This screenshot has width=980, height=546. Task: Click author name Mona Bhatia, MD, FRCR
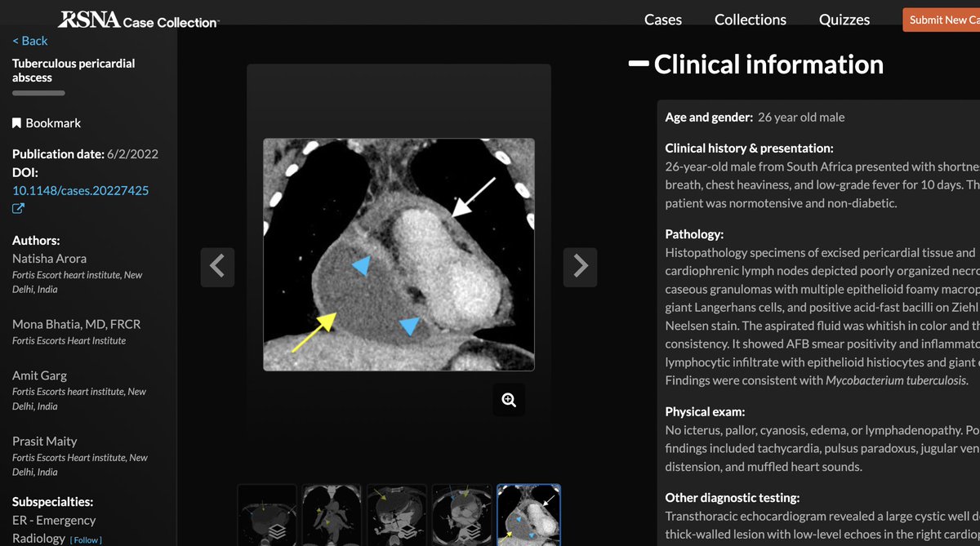click(x=76, y=324)
